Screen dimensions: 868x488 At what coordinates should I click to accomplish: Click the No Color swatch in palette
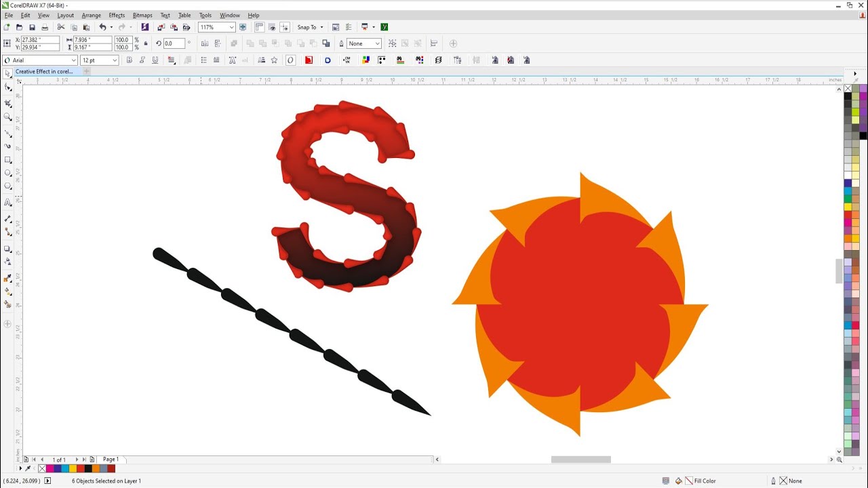[848, 88]
